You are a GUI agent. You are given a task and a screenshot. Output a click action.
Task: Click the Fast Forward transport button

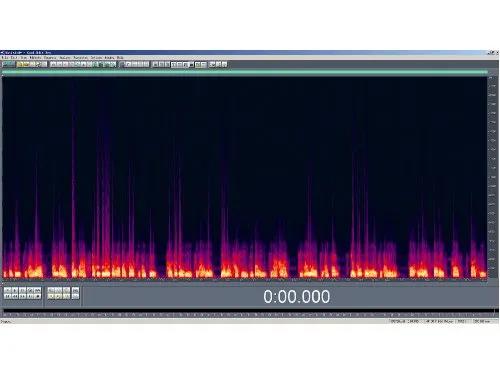click(22, 296)
